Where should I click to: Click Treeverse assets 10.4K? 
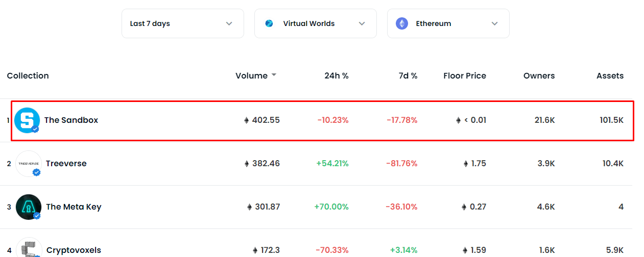tap(613, 164)
